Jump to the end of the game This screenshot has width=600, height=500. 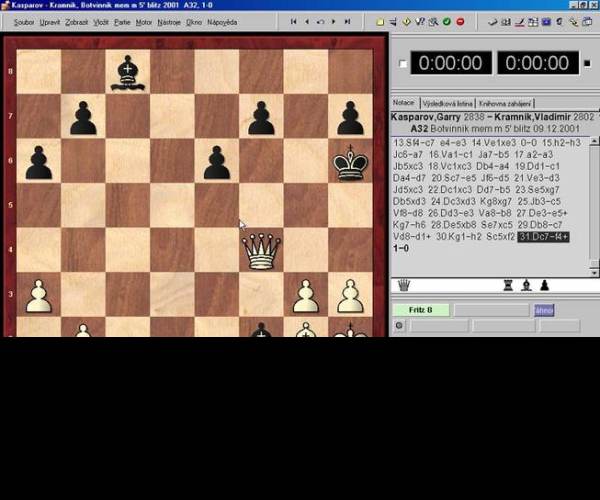[347, 22]
